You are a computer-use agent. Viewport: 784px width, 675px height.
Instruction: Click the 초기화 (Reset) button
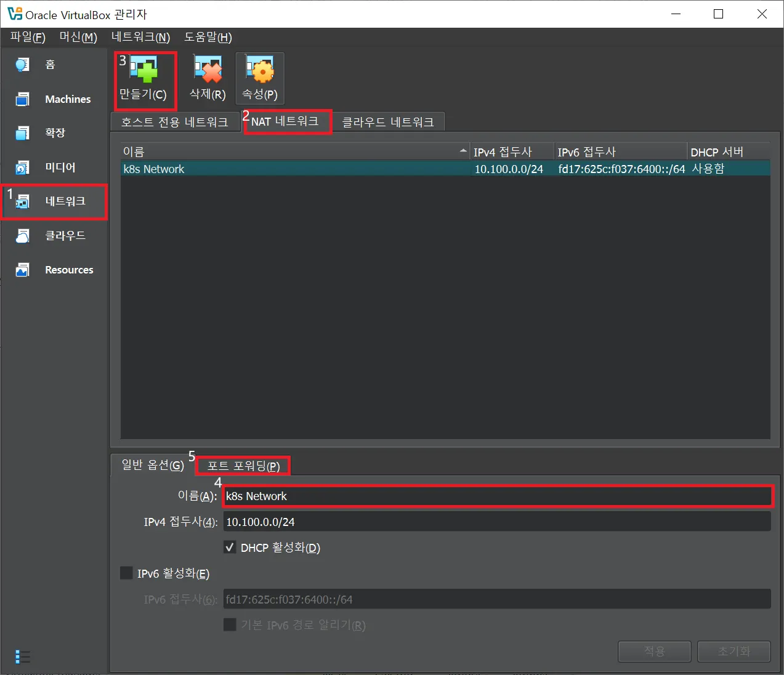click(734, 651)
